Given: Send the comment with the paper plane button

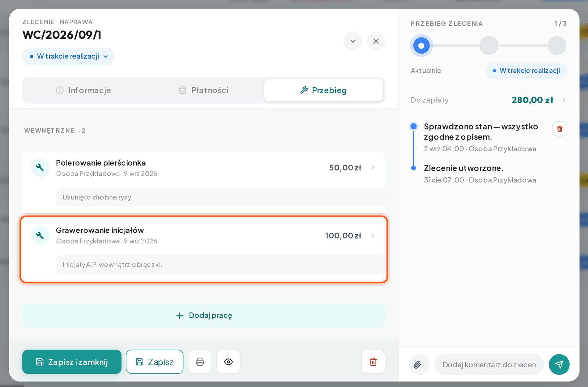Looking at the screenshot, I should [559, 365].
